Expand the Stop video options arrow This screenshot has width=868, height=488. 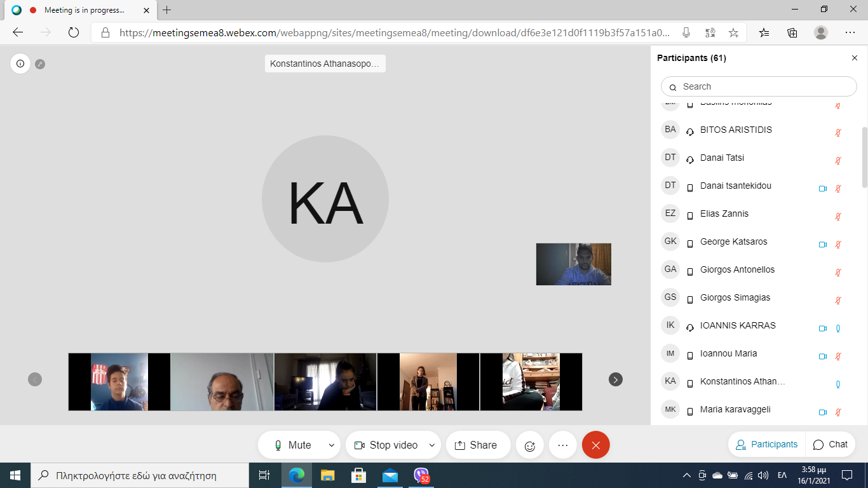pyautogui.click(x=432, y=445)
